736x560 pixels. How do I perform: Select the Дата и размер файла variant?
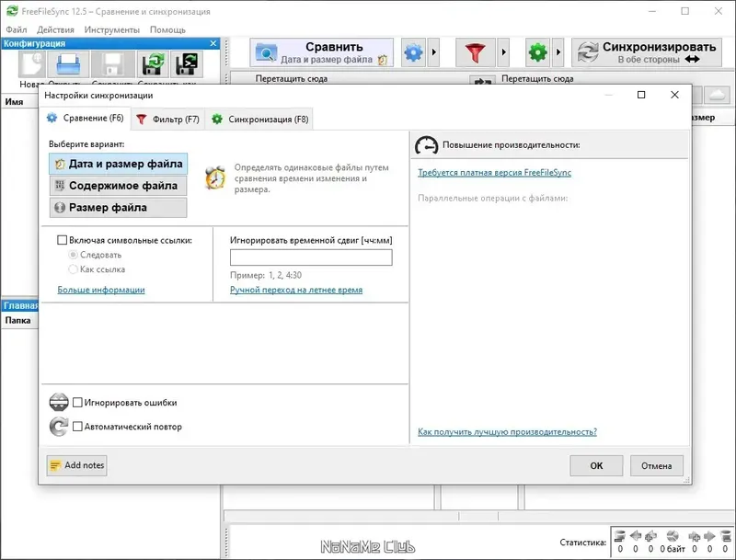[119, 164]
